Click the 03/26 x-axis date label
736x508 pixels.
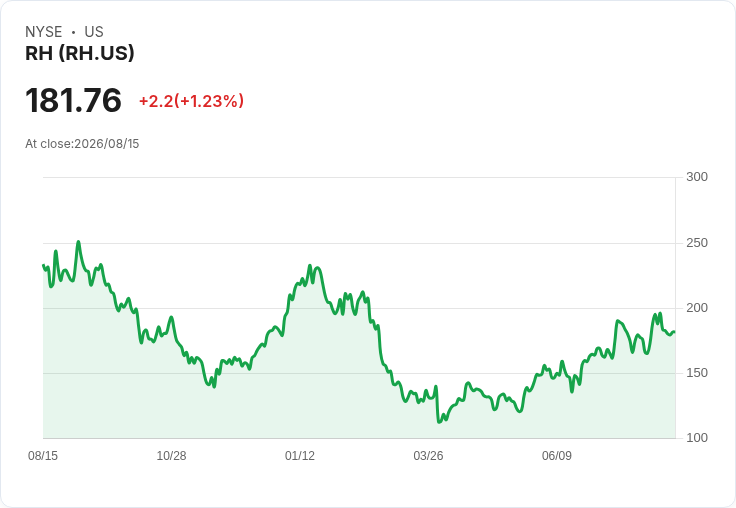428,455
